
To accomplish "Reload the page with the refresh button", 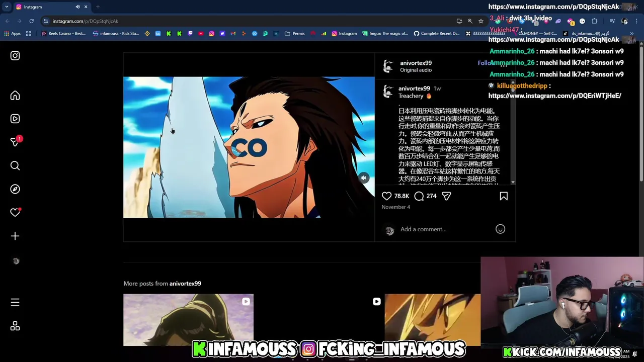I will (x=31, y=21).
